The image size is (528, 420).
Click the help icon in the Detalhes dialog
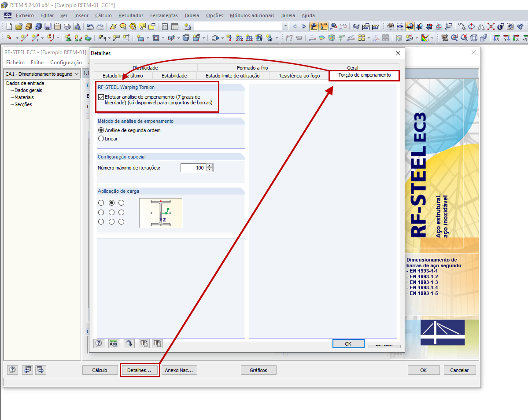(99, 343)
